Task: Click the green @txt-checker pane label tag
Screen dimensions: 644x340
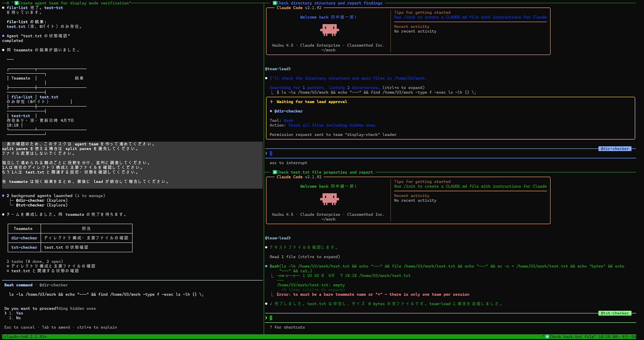Action: [615, 313]
